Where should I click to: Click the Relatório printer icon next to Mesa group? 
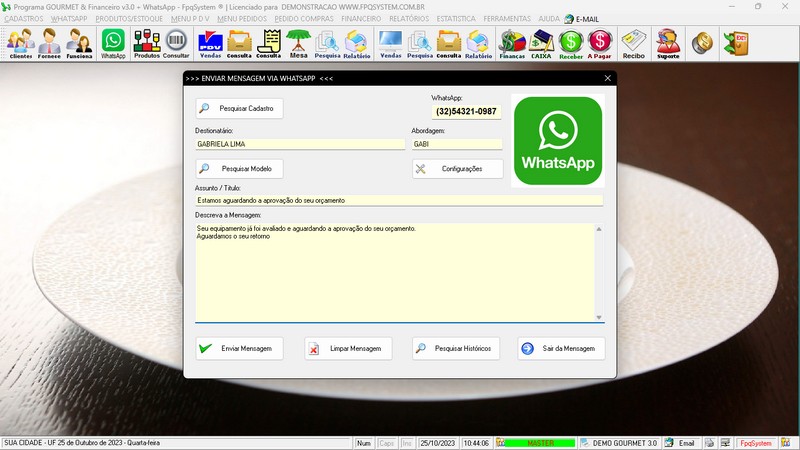pyautogui.click(x=357, y=44)
